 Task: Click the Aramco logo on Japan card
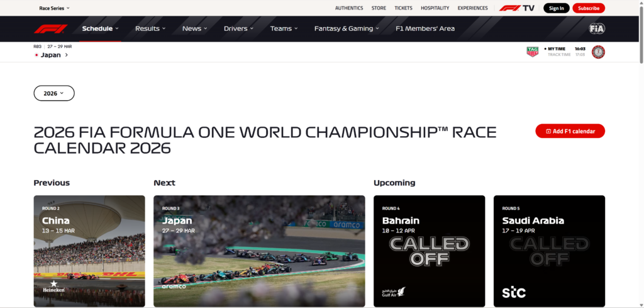coord(174,286)
